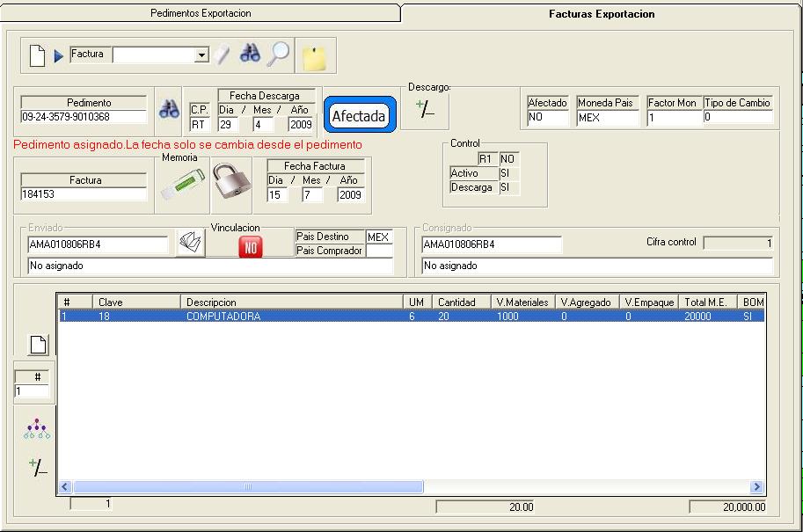Click the Cantidad column header
This screenshot has width=803, height=532.
[462, 302]
